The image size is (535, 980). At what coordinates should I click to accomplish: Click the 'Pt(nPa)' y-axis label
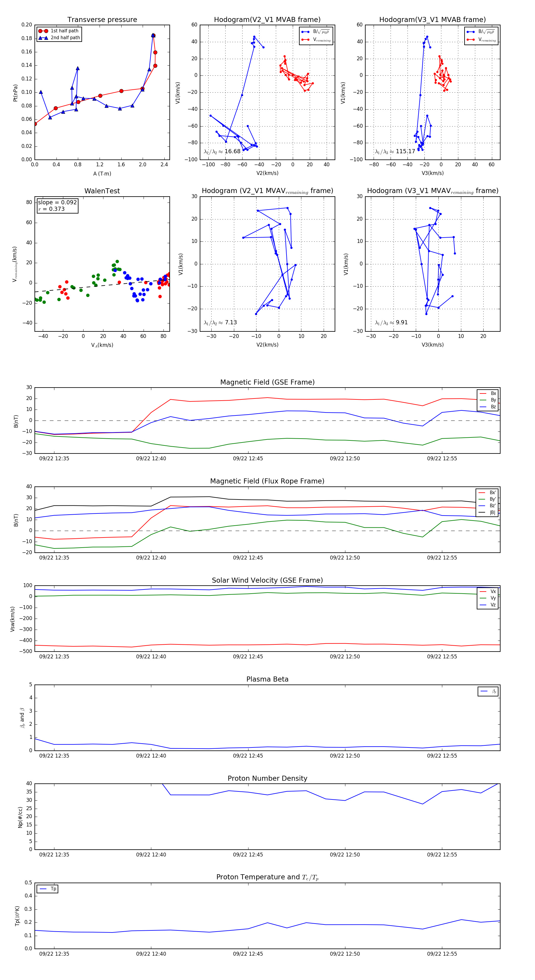(x=15, y=92)
